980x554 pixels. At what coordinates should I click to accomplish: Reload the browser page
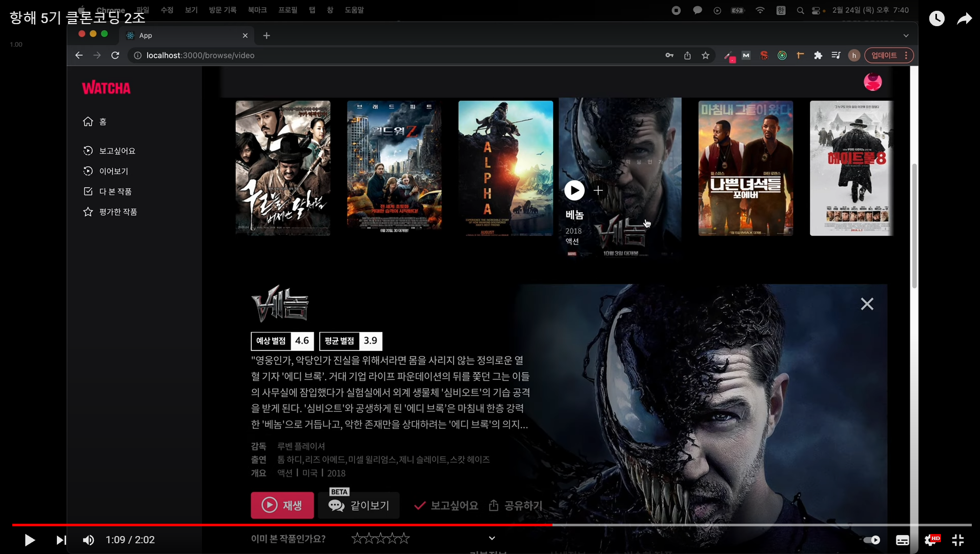click(x=115, y=55)
